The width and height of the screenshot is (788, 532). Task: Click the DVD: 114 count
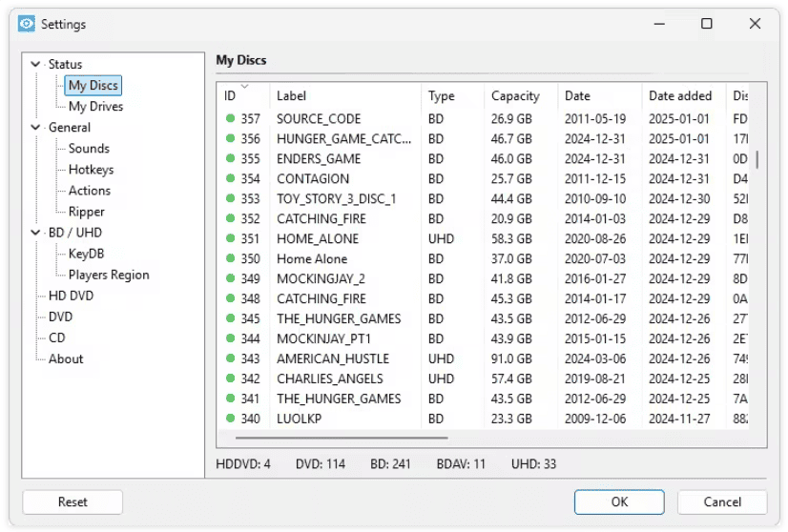click(x=321, y=463)
